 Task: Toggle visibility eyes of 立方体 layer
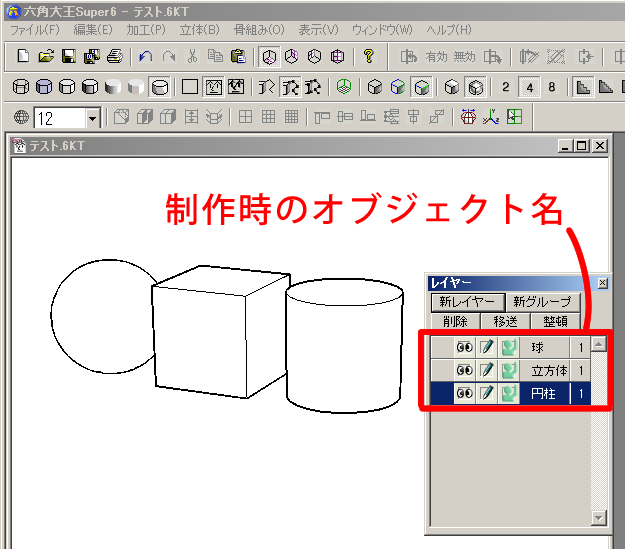[464, 370]
